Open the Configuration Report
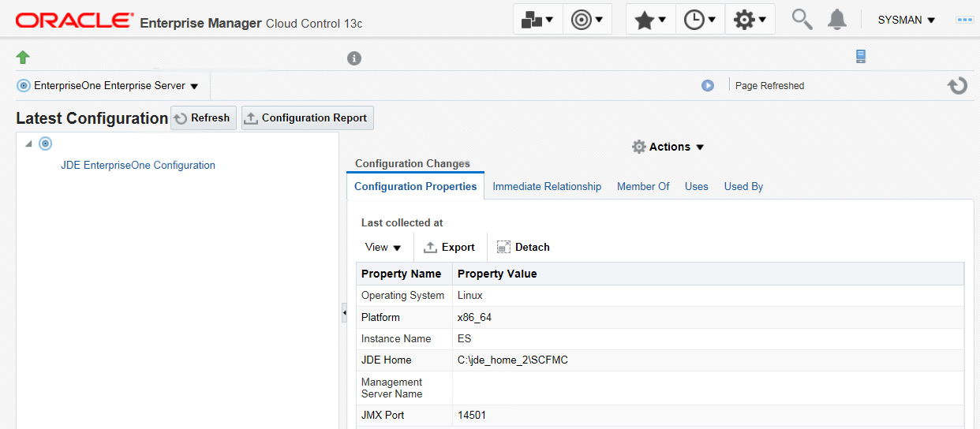The image size is (980, 429). point(308,118)
